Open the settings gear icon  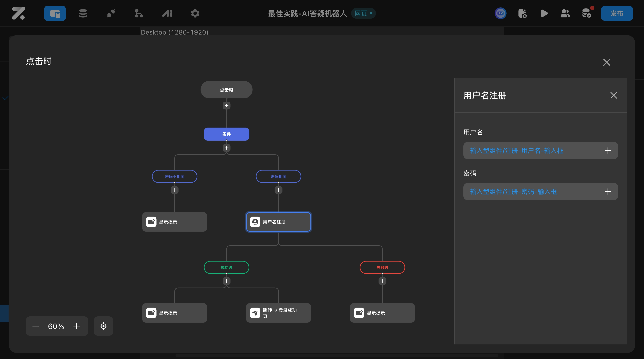coord(195,13)
